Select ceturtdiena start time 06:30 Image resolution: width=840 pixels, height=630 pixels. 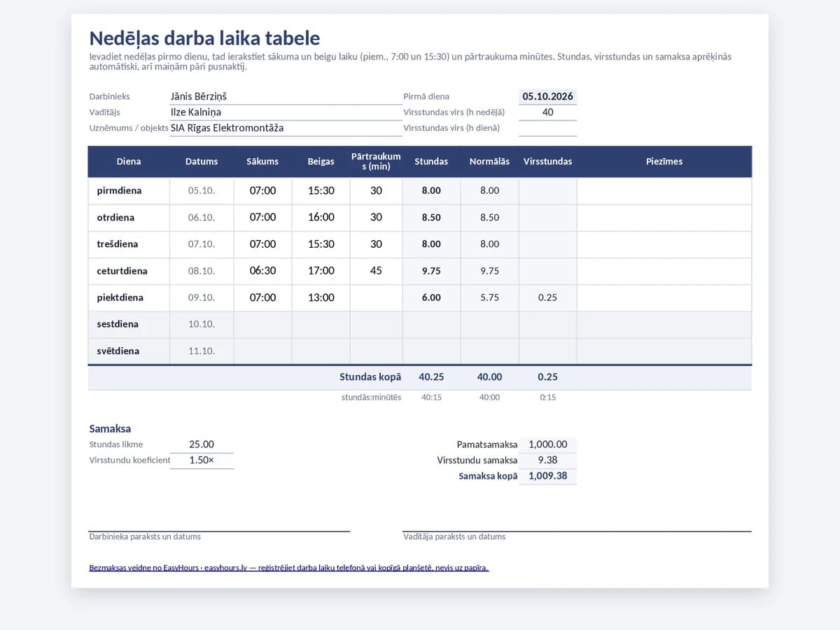point(262,270)
